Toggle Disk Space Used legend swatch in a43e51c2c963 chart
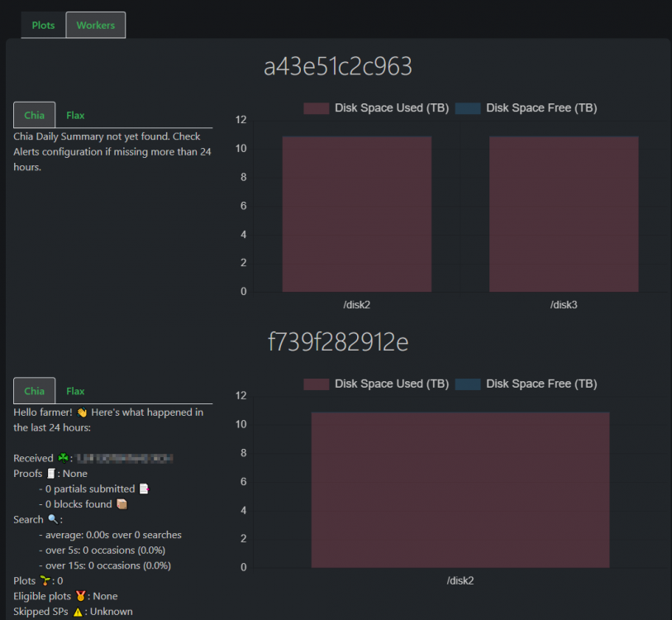The image size is (672, 620). point(317,108)
